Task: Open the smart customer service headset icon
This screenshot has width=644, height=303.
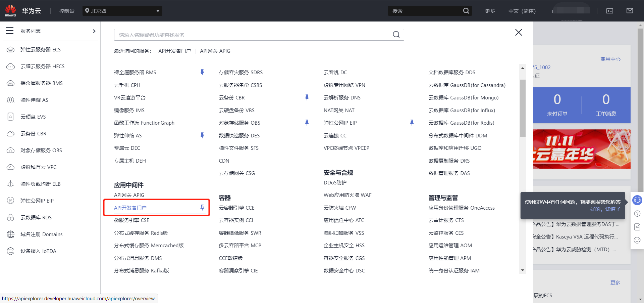Action: 637,201
